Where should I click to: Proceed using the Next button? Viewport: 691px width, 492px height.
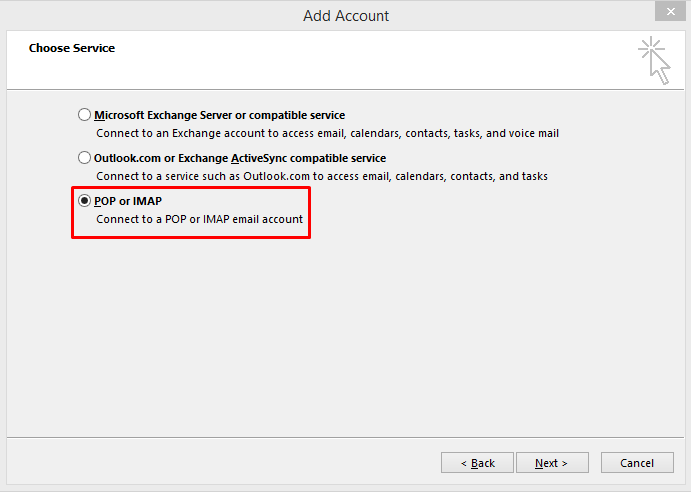pyautogui.click(x=552, y=462)
